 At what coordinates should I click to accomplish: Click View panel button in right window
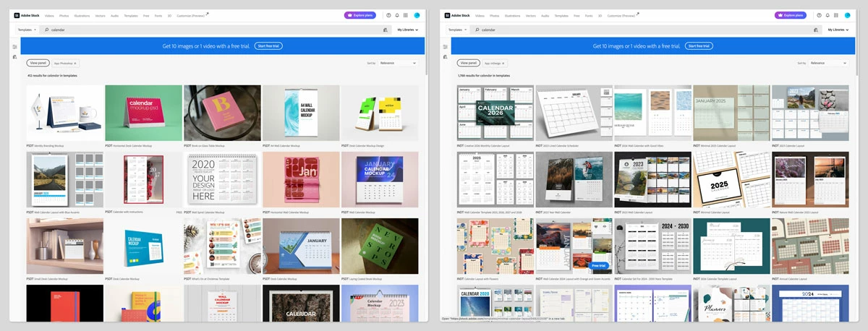(468, 63)
